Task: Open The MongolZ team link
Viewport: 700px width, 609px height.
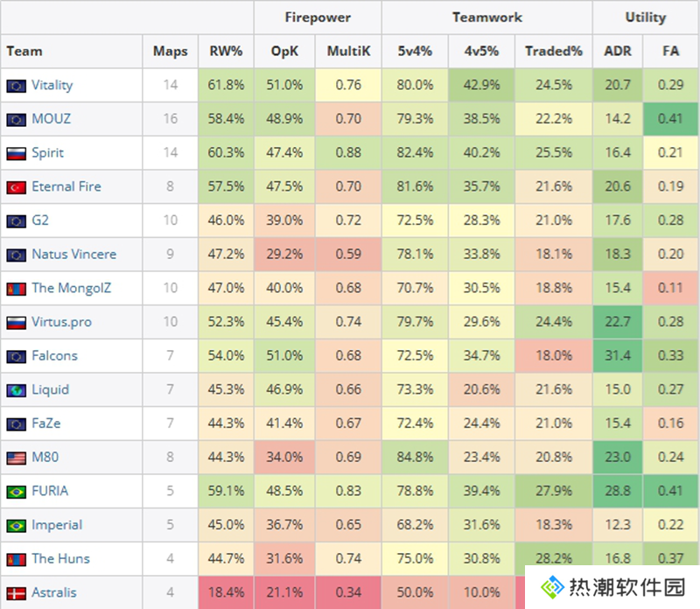Action: click(72, 288)
